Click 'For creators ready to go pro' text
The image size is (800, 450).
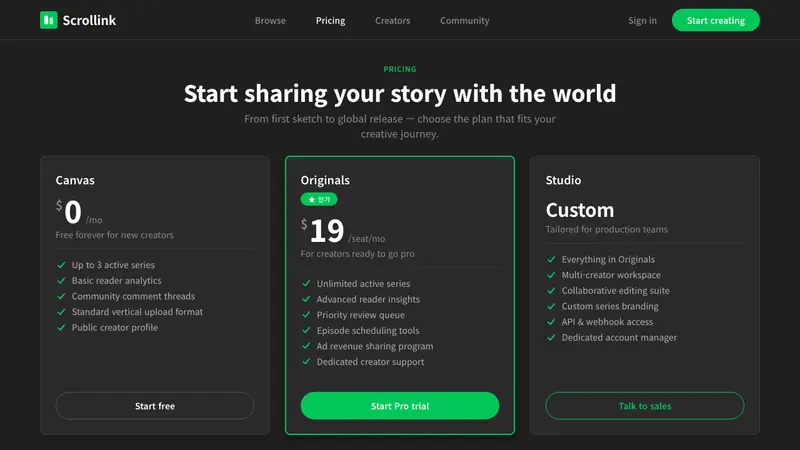click(357, 254)
